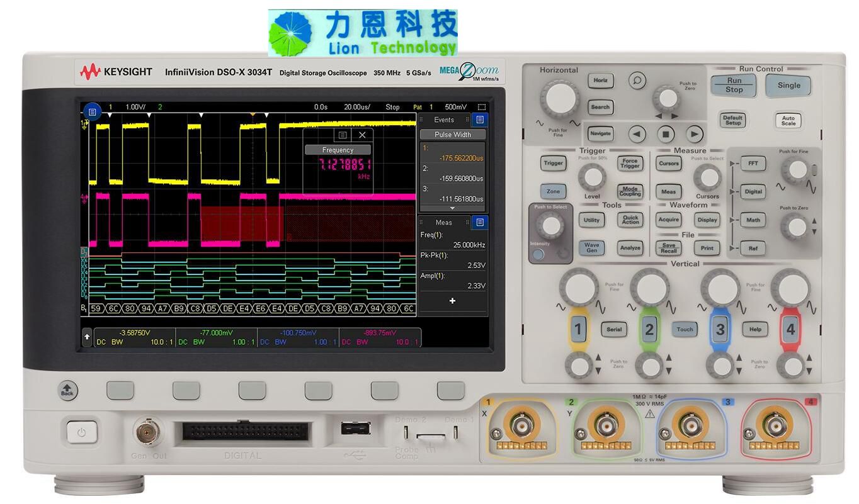Toggle channel 3 with the blue 3 key

(720, 328)
